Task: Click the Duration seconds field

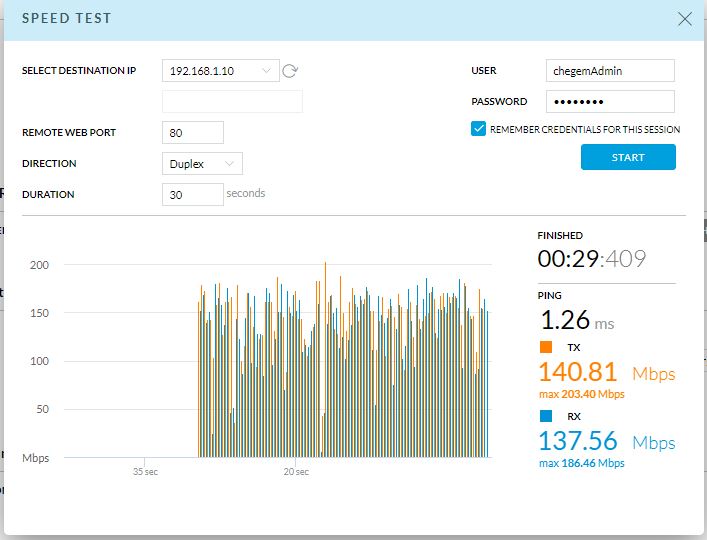Action: point(193,195)
